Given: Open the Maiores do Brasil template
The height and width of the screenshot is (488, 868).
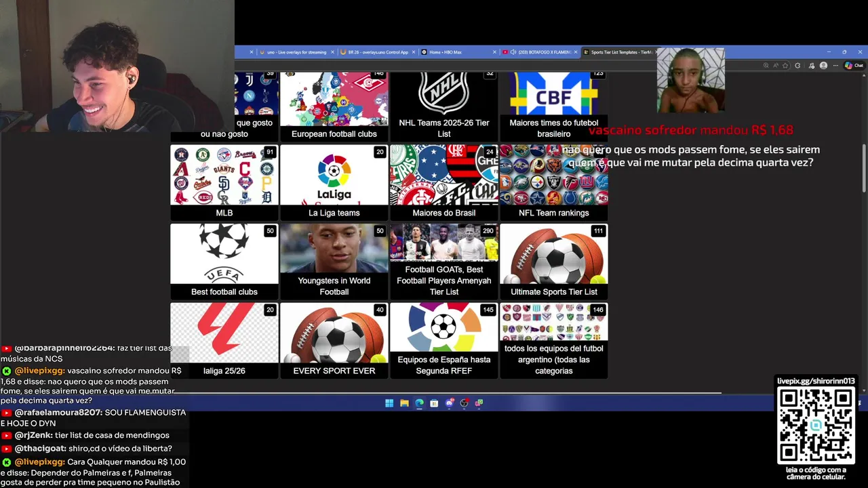Looking at the screenshot, I should click(x=443, y=182).
